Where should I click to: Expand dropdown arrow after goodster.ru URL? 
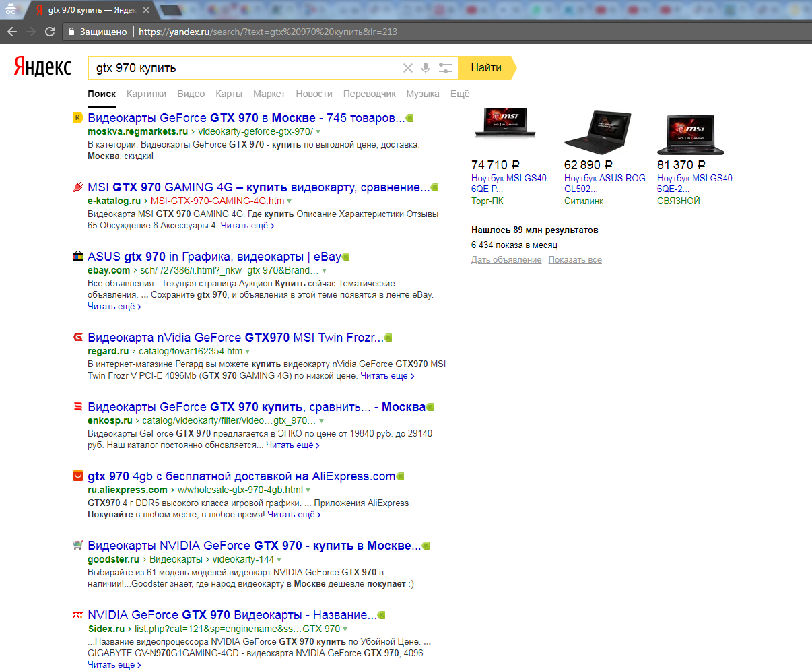click(x=279, y=560)
